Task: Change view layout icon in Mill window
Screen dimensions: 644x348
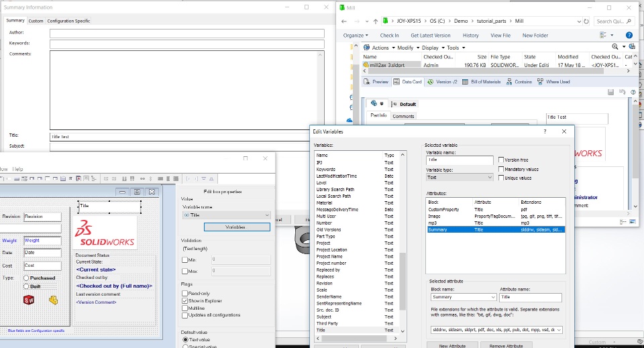Action: tap(603, 36)
